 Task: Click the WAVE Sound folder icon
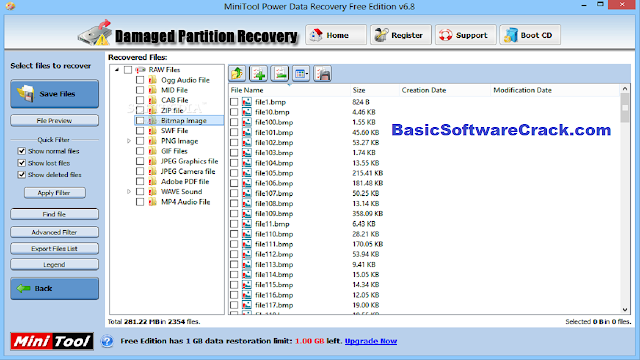[x=153, y=191]
